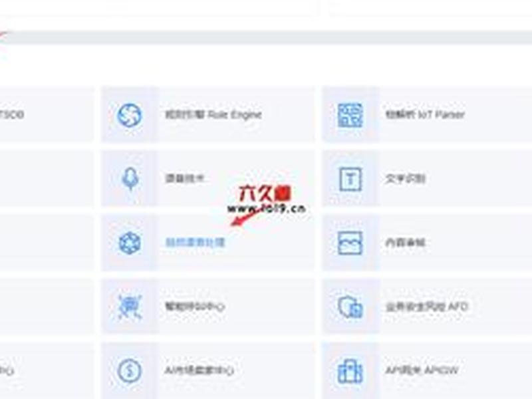The width and height of the screenshot is (532, 399).
Task: Click the Rule Engine globe icon
Action: pyautogui.click(x=129, y=114)
